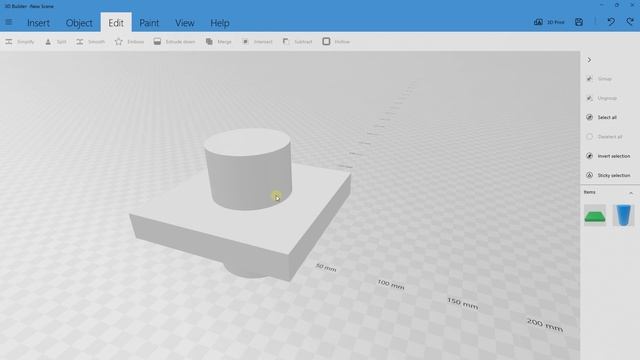
Task: Select the blue cylinder item thumbnail
Action: [623, 216]
